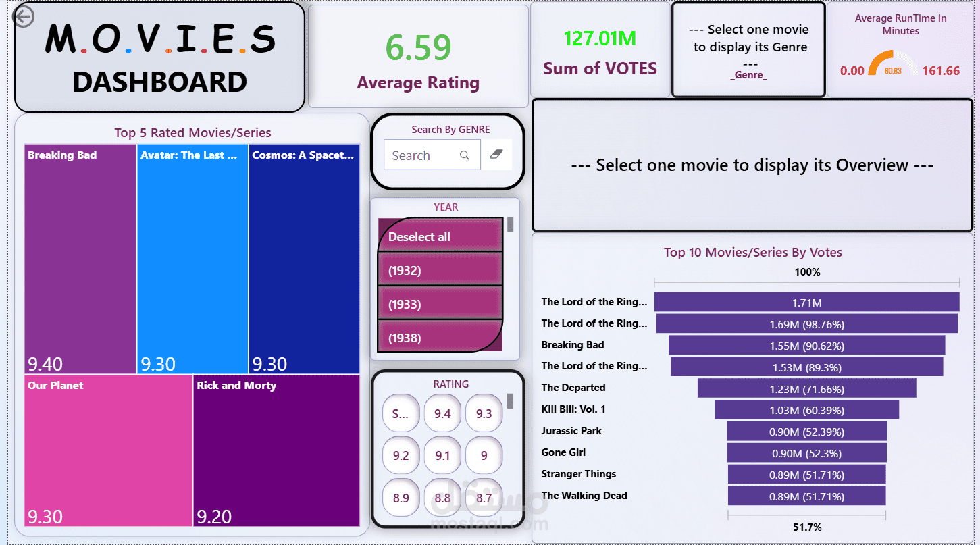
Task: Click the movie Overview placeholder card
Action: pos(752,165)
